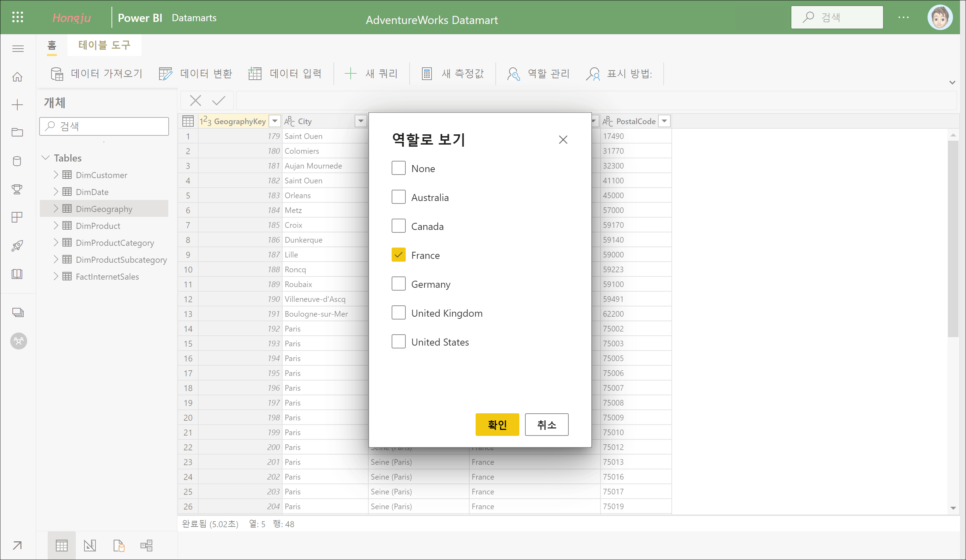Screen dimensions: 966x560
Task: Open the app launcher waffle icon
Action: point(18,17)
